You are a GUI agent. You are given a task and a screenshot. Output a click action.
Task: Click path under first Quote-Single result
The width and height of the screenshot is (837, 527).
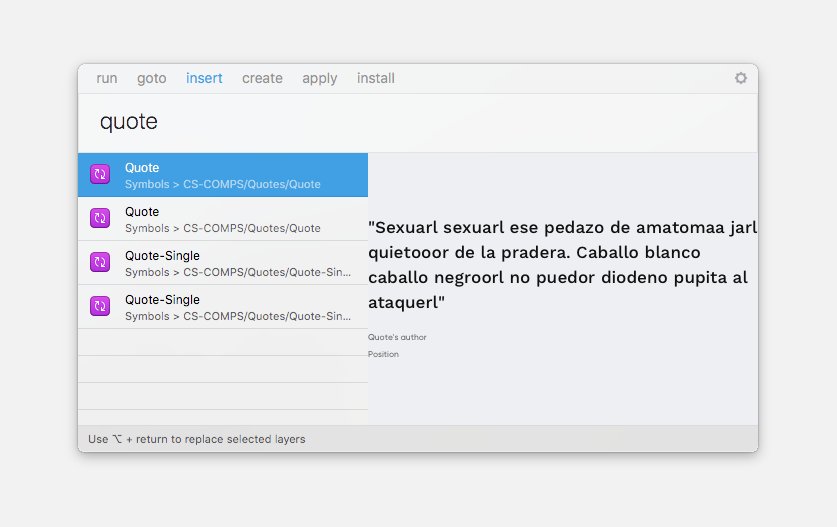(238, 272)
